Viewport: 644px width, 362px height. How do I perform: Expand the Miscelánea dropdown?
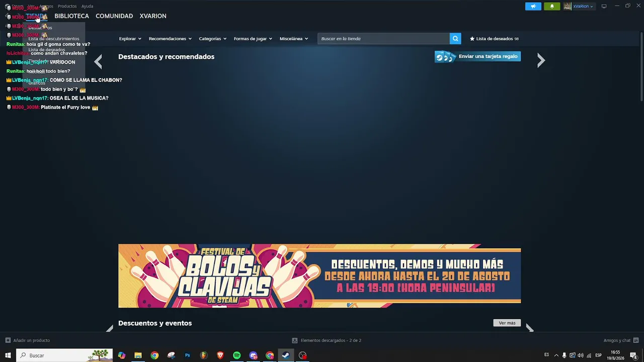294,39
